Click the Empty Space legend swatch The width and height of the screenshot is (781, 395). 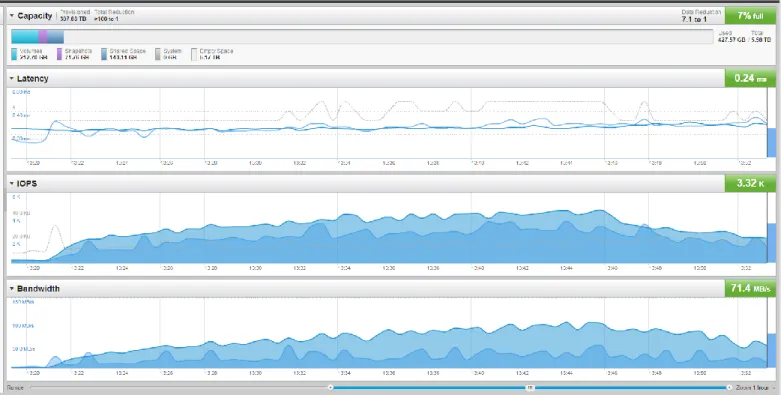point(194,54)
